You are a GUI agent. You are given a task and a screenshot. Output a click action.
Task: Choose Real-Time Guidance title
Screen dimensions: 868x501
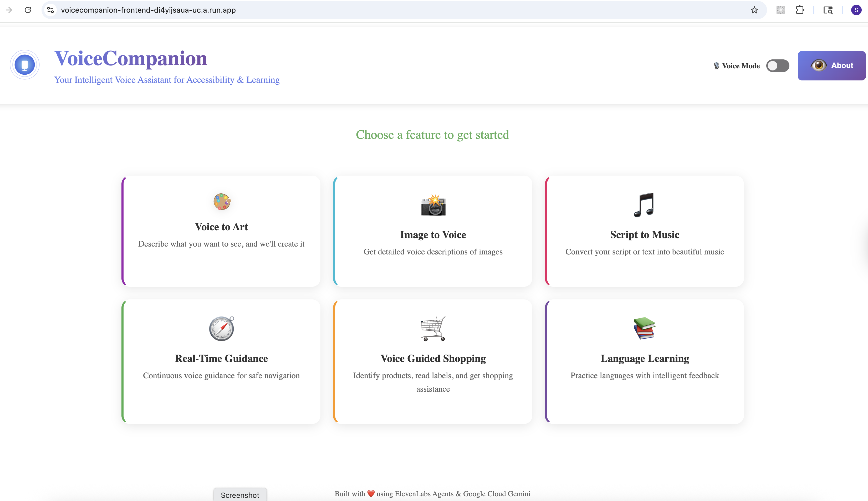[222, 359]
